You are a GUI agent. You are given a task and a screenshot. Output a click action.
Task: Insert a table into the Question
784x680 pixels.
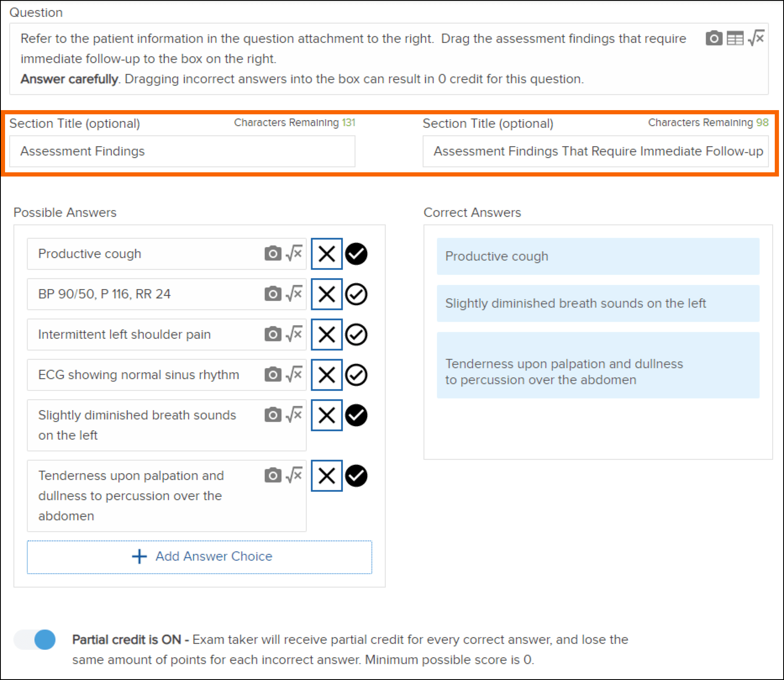(735, 39)
